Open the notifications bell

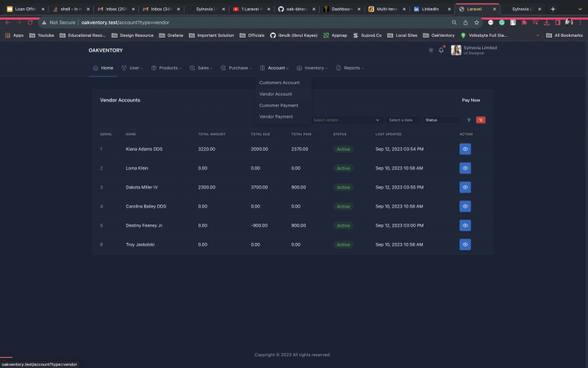(x=442, y=50)
